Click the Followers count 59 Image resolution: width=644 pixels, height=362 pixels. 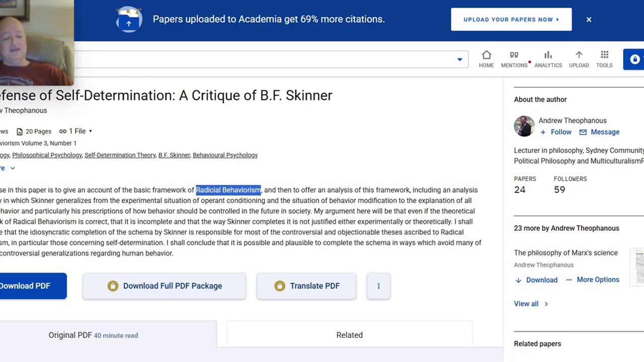click(x=559, y=190)
